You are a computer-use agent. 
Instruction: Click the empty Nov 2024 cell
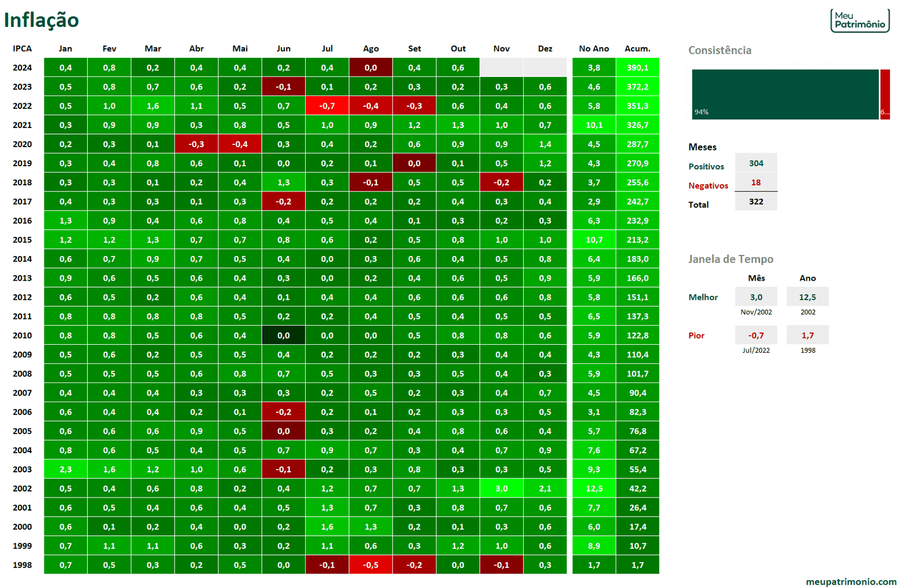502,67
